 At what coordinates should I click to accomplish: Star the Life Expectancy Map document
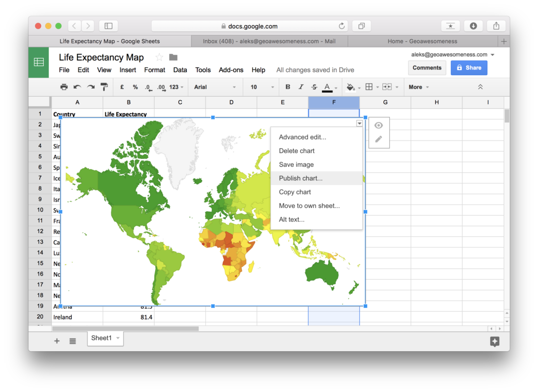159,57
